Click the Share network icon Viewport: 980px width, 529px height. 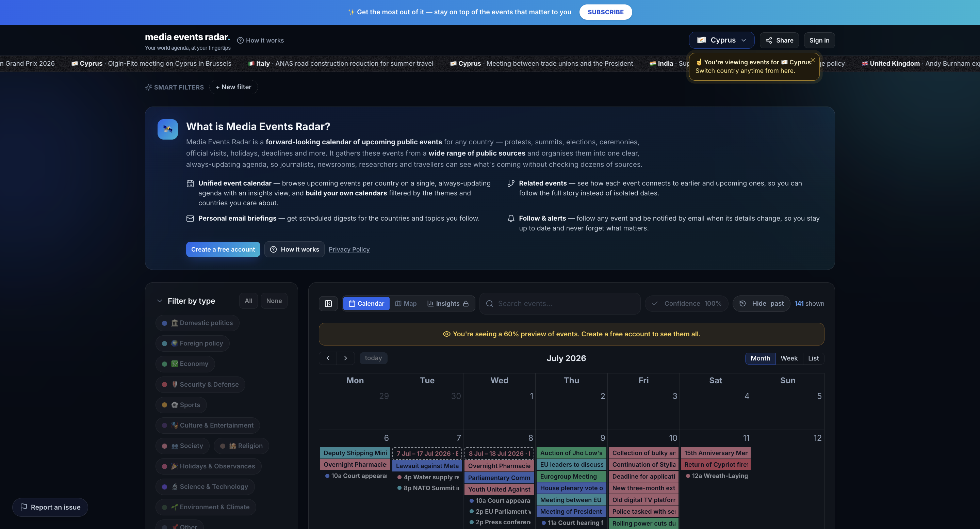(x=768, y=41)
